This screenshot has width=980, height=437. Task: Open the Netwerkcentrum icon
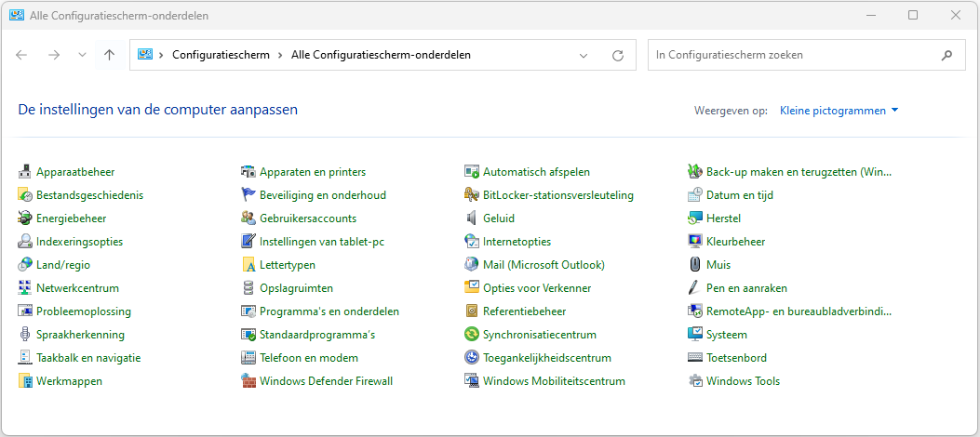25,288
